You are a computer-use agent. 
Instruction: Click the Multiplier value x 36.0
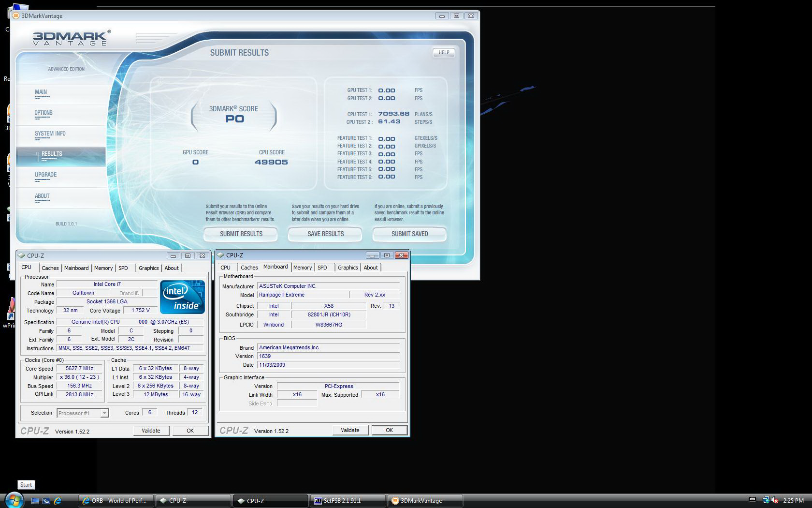click(79, 377)
